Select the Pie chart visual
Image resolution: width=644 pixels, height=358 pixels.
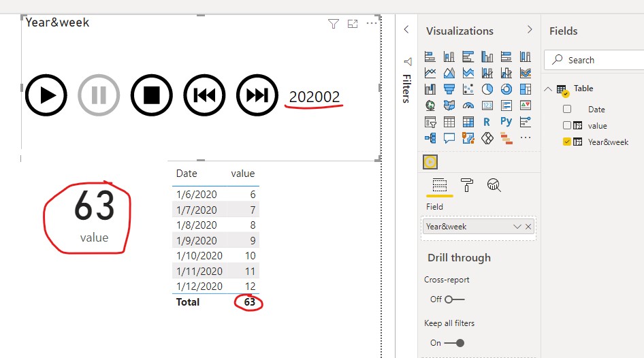487,89
